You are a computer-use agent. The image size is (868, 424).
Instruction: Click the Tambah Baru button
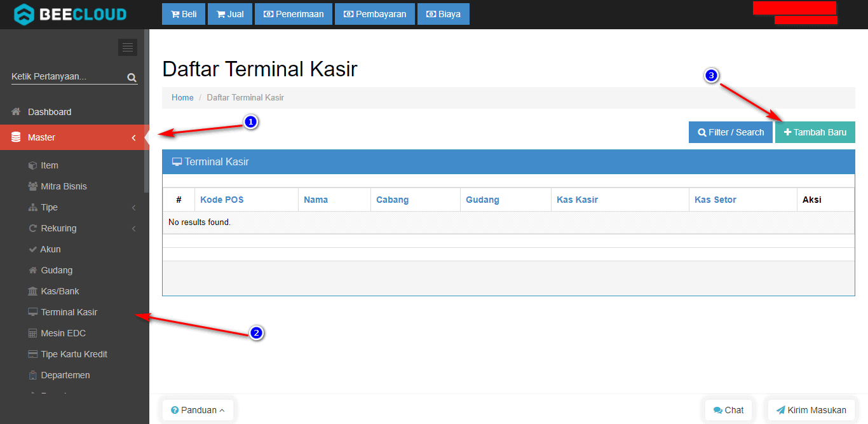[815, 132]
